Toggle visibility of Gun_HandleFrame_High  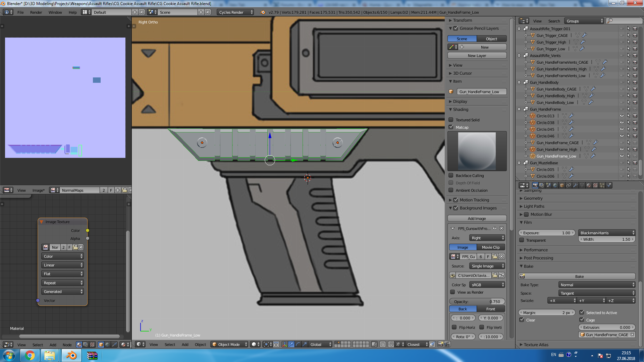[622, 149]
